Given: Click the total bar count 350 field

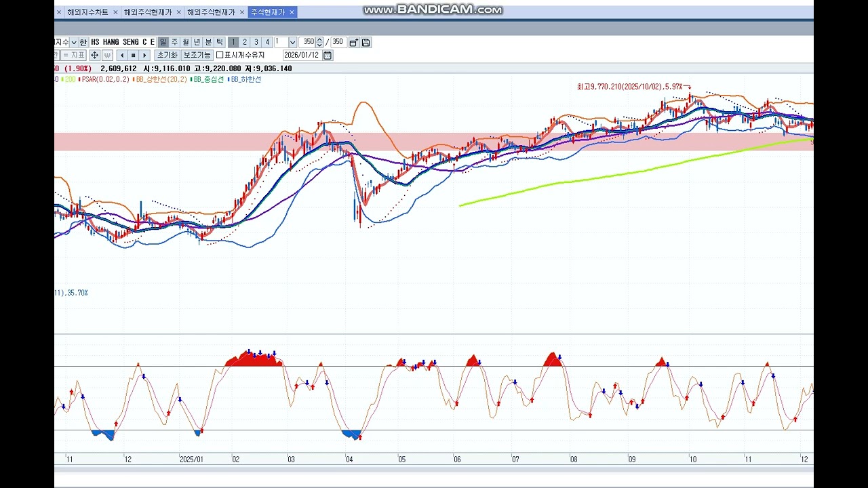Looking at the screenshot, I should coord(338,42).
